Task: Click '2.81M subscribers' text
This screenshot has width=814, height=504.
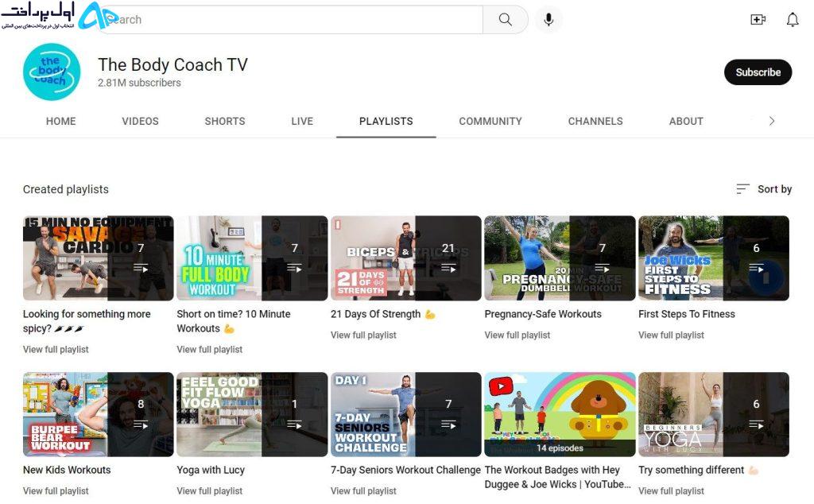Action: [139, 83]
